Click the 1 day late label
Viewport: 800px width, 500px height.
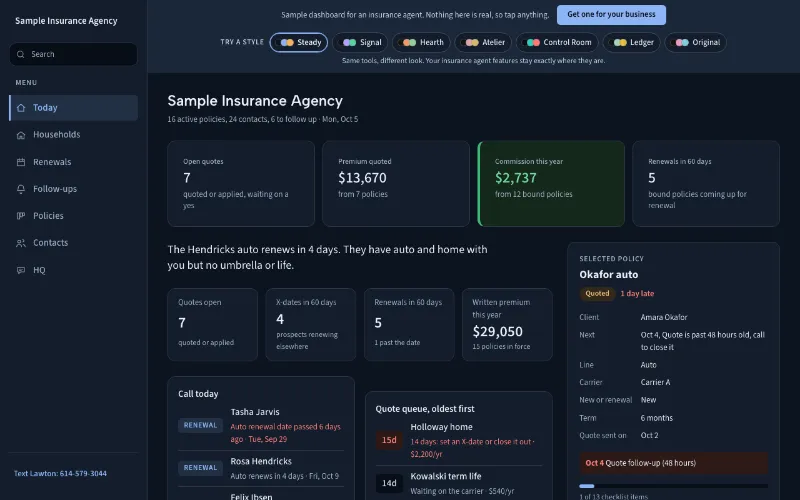point(637,293)
